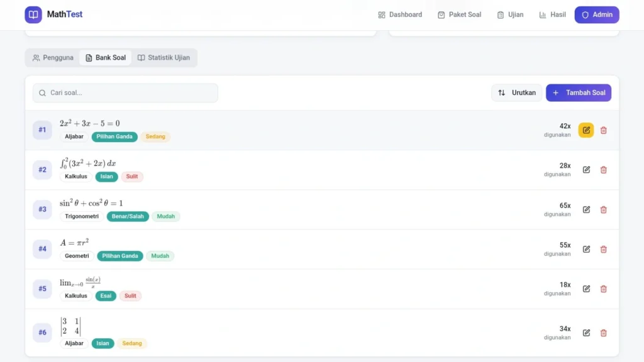Select the #5 number badge
This screenshot has height=362, width=644.
42,288
